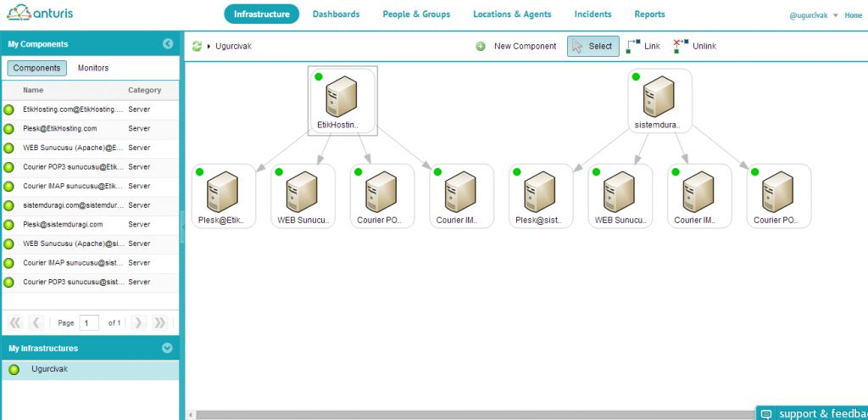Open the support & feedback widget
Image resolution: width=868 pixels, height=420 pixels.
[x=812, y=413]
